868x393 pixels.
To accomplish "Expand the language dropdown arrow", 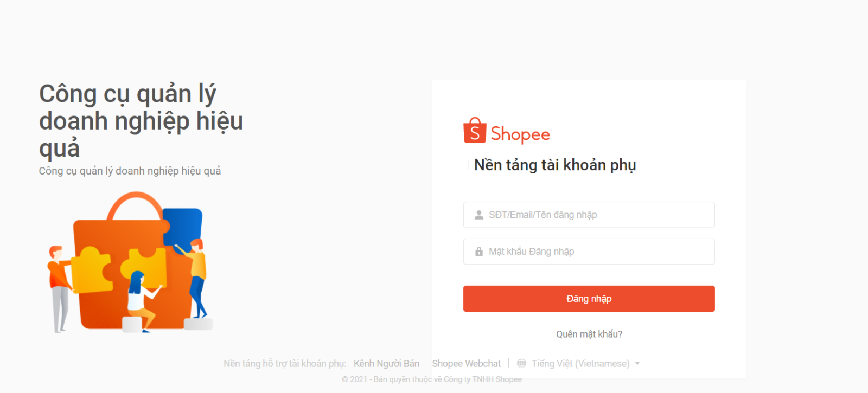I will (x=637, y=363).
